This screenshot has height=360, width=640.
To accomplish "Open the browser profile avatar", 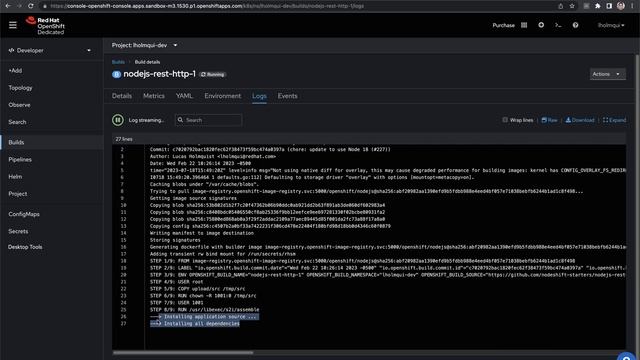I will 620,6.
